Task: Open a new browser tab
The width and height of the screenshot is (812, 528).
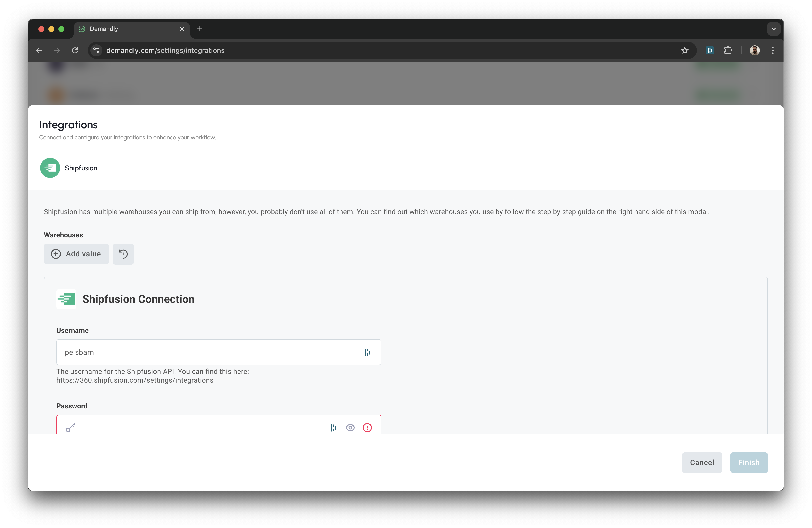Action: point(200,29)
